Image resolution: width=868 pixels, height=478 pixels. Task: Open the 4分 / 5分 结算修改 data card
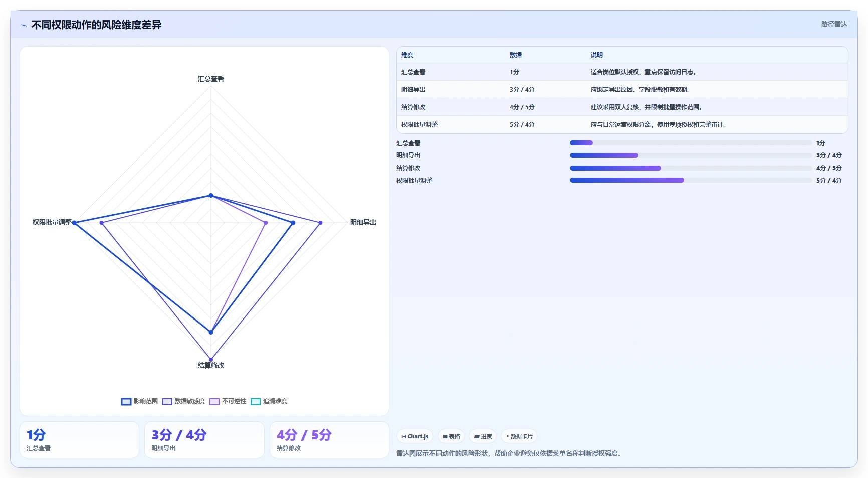click(329, 440)
